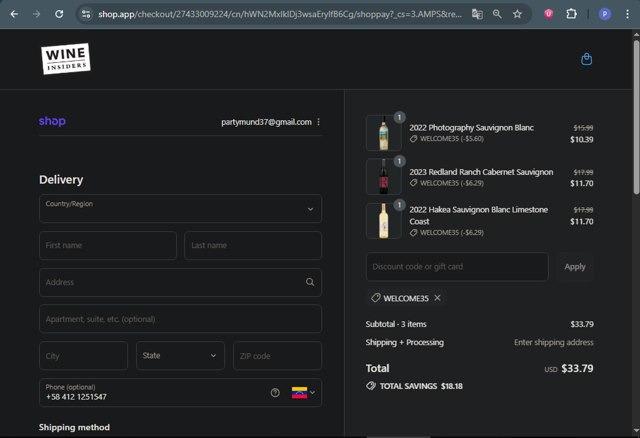Expand the State dropdown
This screenshot has height=438, width=640.
[180, 356]
